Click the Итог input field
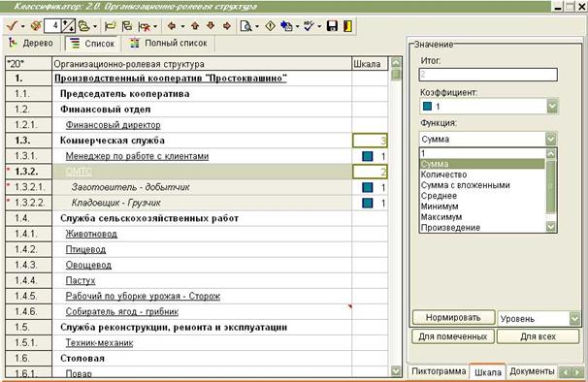This screenshot has height=382, width=588. (x=488, y=75)
